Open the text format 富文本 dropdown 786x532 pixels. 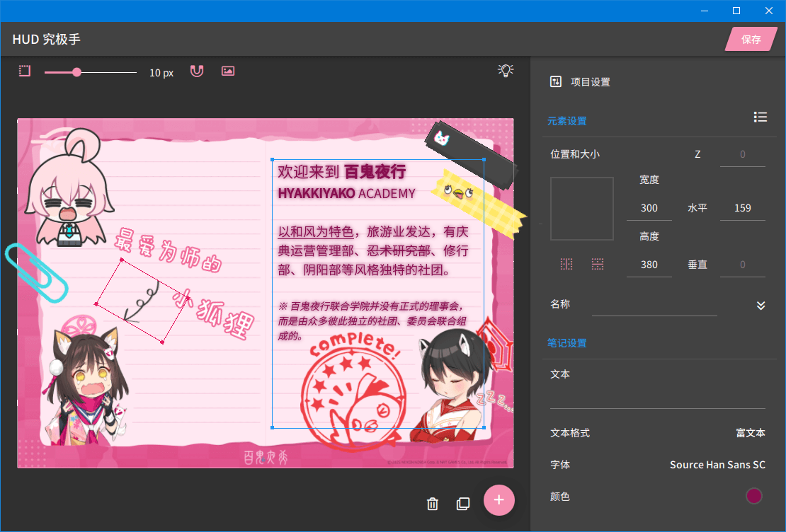pyautogui.click(x=751, y=433)
